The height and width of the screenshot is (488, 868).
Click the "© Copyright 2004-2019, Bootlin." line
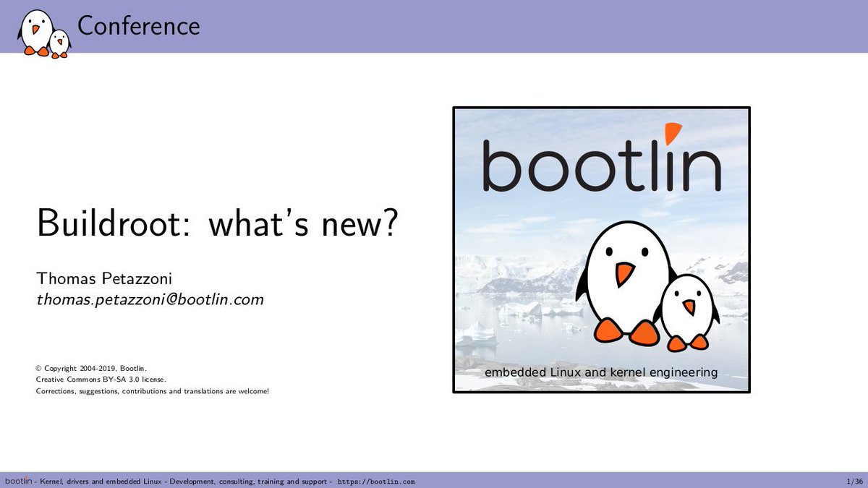pyautogui.click(x=92, y=368)
